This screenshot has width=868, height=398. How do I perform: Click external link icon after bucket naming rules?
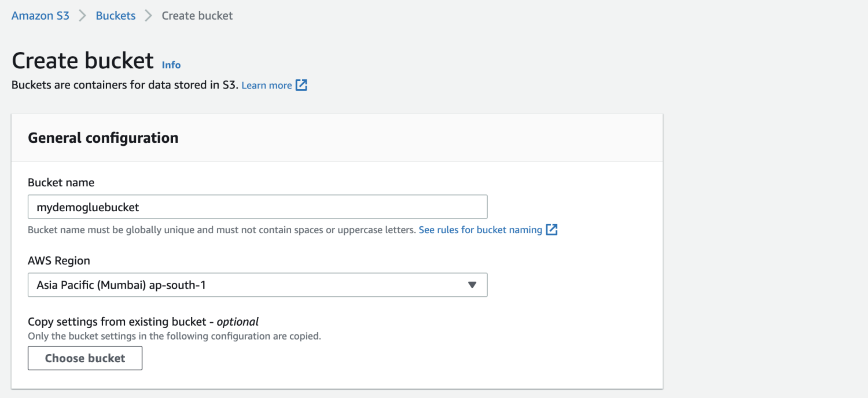tap(552, 230)
